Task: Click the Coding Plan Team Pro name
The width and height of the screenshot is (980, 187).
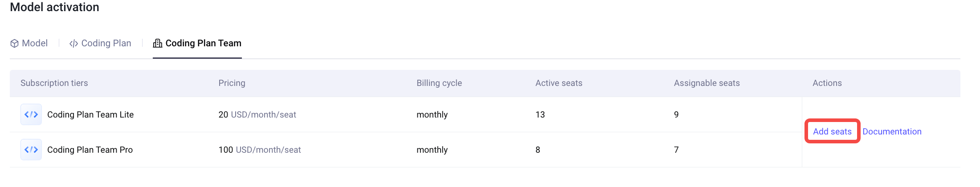Action: (90, 150)
